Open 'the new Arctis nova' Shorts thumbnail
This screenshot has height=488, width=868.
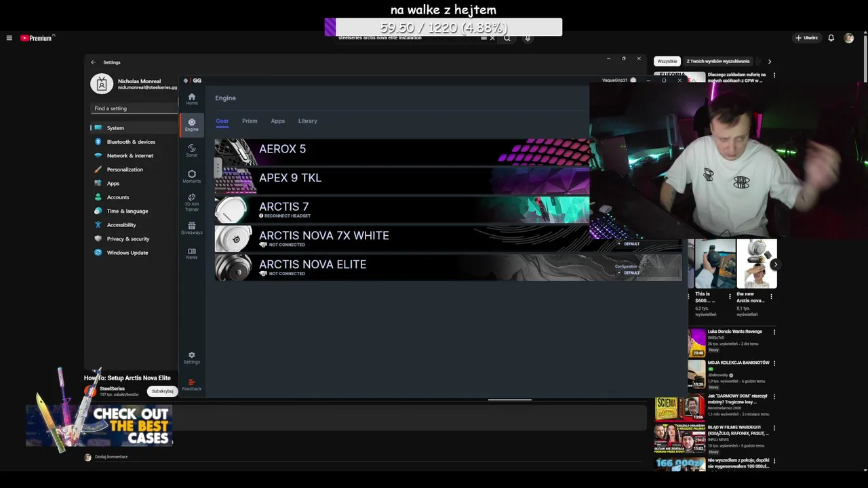click(x=757, y=264)
